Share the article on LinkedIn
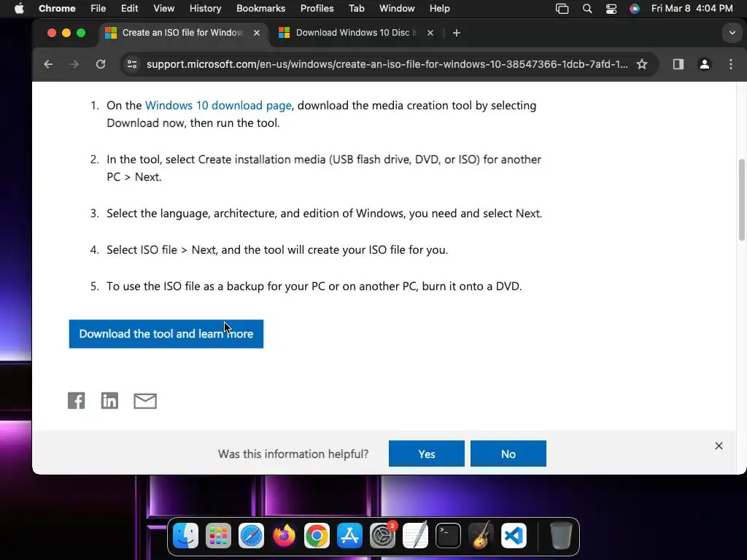Screen dimensions: 747x560 click(x=109, y=400)
